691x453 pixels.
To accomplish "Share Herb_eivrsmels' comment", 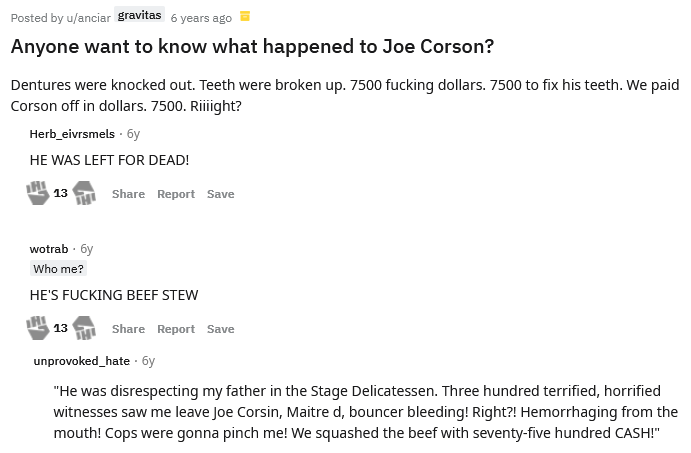I will pyautogui.click(x=128, y=194).
